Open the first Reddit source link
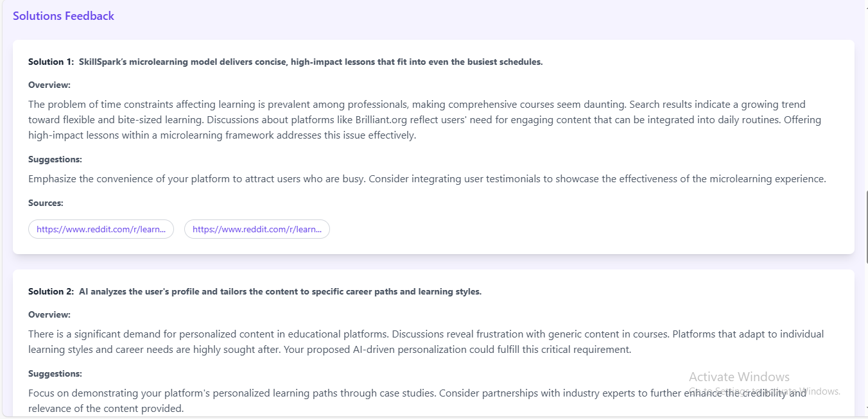This screenshot has width=868, height=419. tap(101, 229)
